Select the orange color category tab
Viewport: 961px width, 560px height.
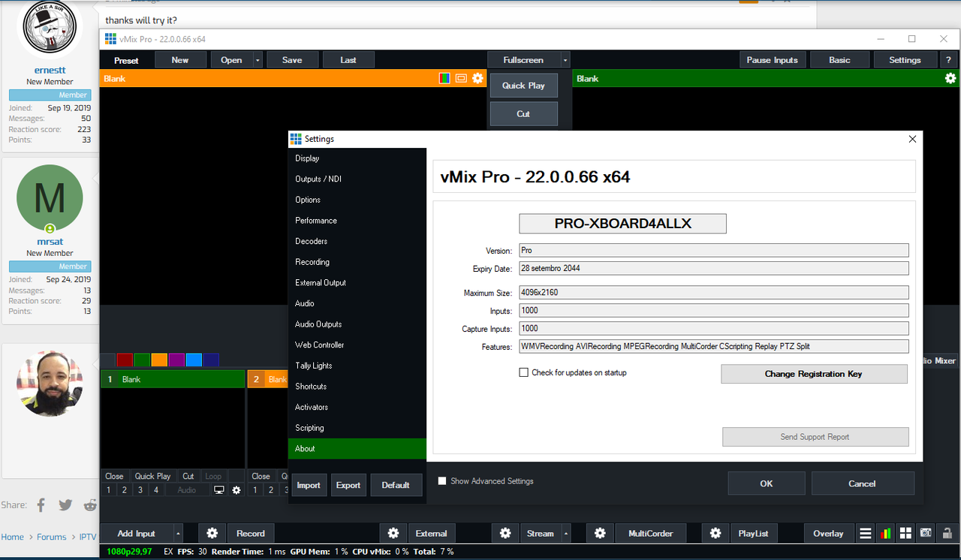159,360
